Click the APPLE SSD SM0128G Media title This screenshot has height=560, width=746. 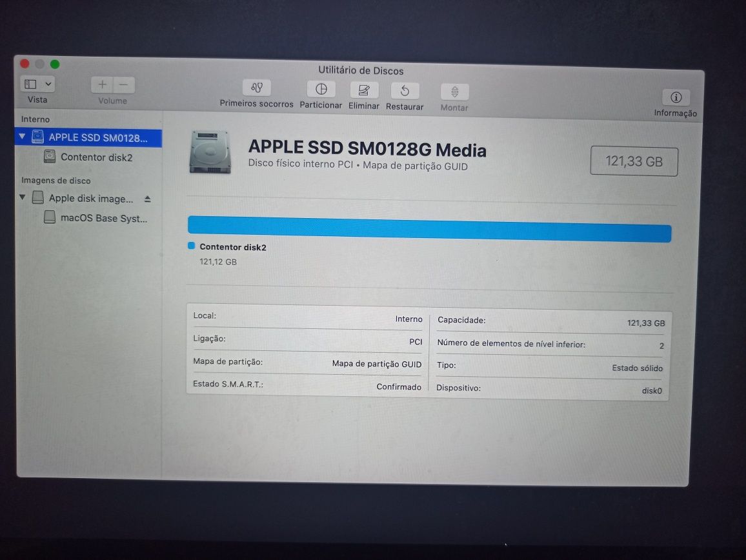pyautogui.click(x=367, y=148)
